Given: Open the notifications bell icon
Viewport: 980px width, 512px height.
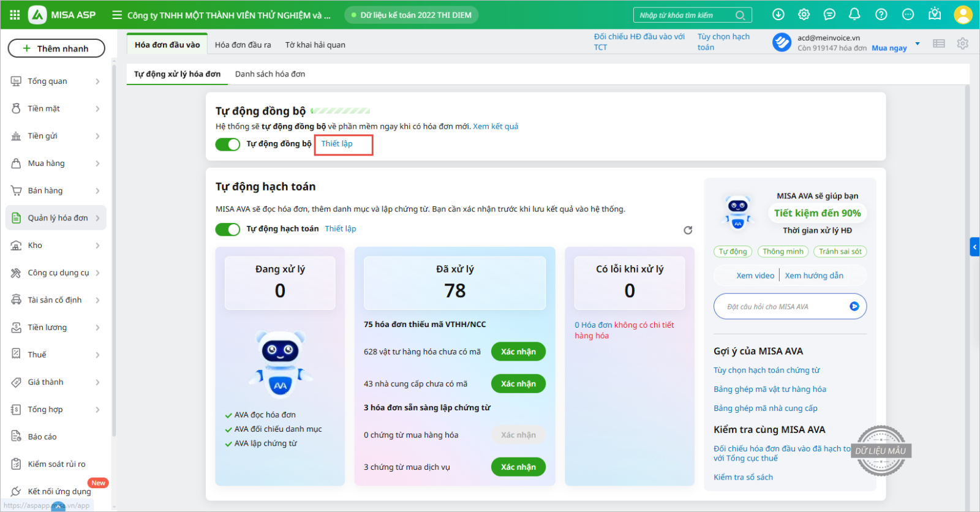Looking at the screenshot, I should click(854, 14).
